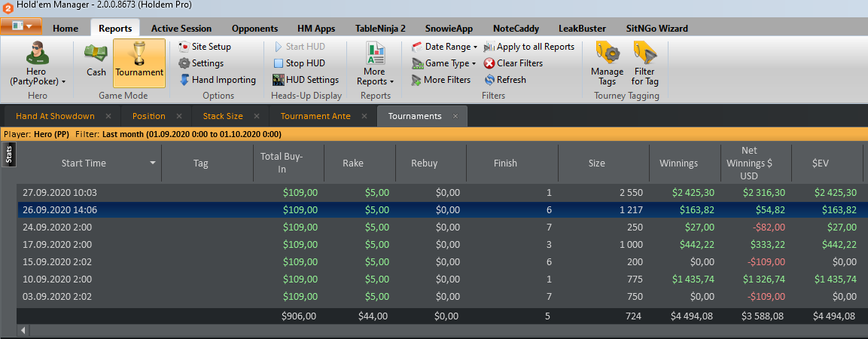Sort by Total Buy-In column header

(x=288, y=163)
